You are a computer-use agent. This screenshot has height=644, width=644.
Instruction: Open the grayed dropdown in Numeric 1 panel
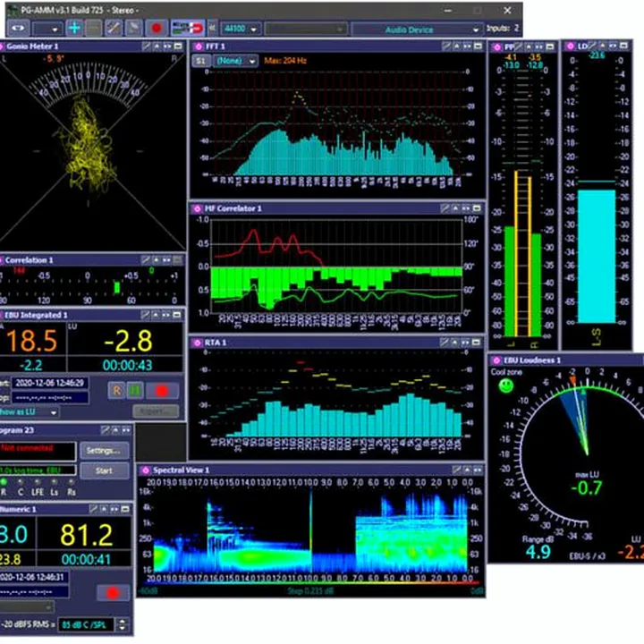(x=27, y=606)
